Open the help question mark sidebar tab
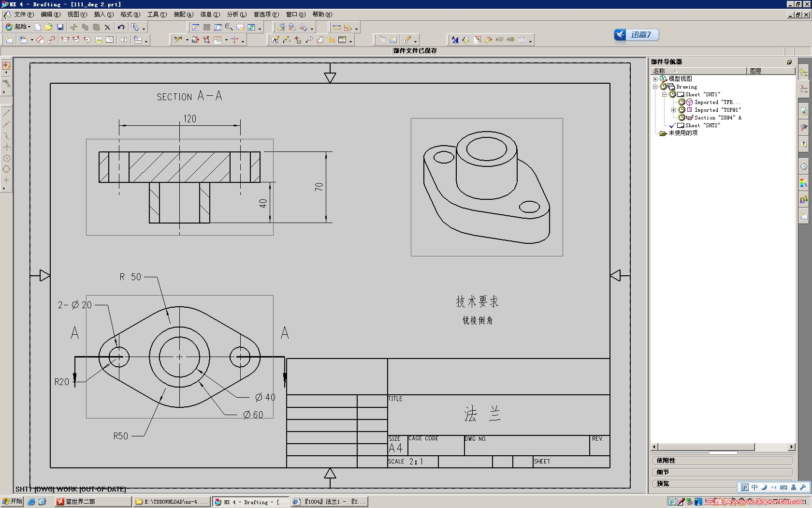Viewport: 812px width, 508px height. 803,144
